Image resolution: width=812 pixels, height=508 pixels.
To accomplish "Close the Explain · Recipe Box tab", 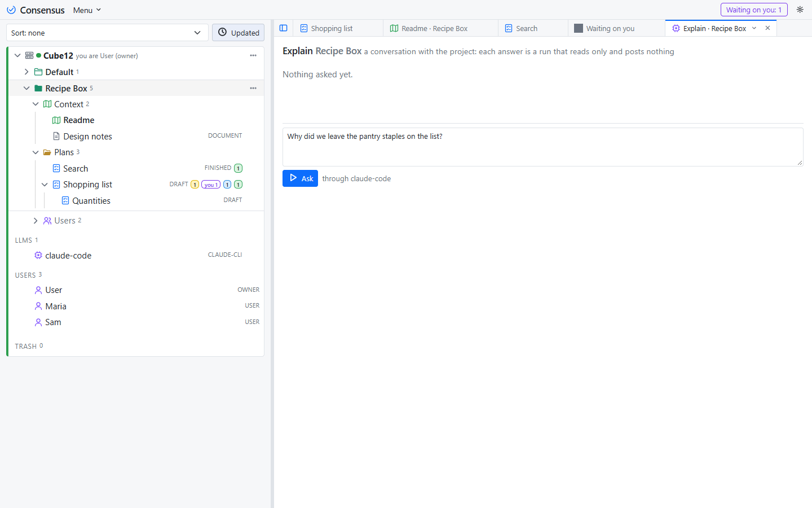I will (x=767, y=28).
